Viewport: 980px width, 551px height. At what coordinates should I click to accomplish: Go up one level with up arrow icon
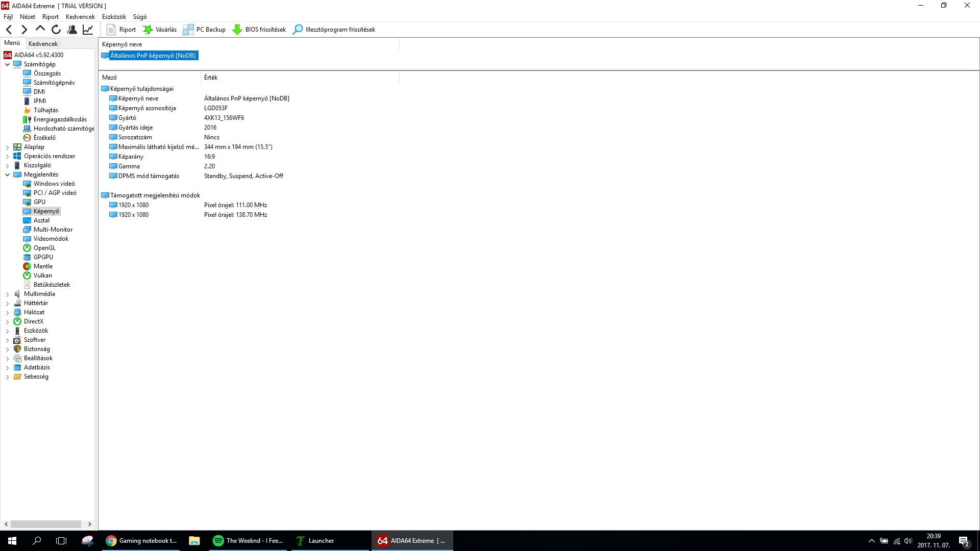pyautogui.click(x=40, y=29)
